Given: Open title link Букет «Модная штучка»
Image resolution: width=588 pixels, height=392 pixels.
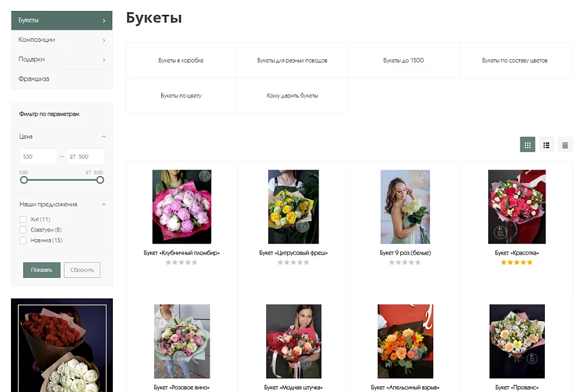Looking at the screenshot, I should point(293,387).
